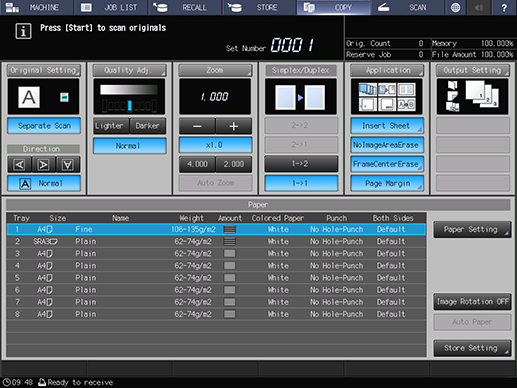
Task: Open the RECALL tab
Action: [x=185, y=7]
